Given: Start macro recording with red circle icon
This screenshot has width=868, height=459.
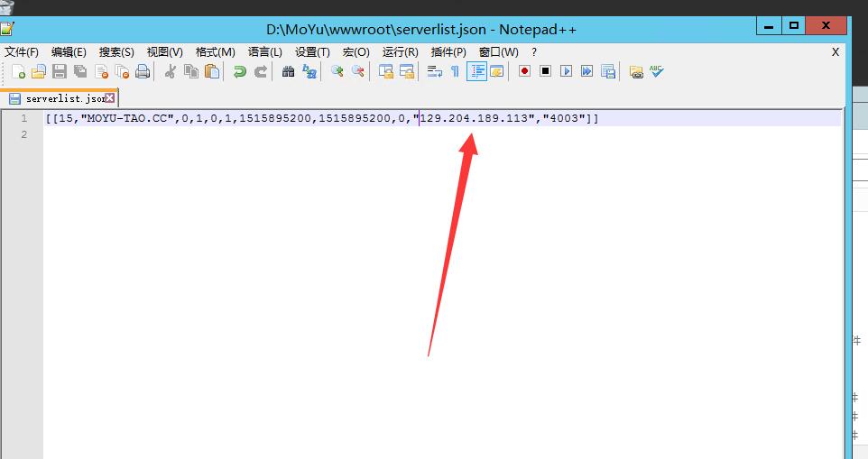Looking at the screenshot, I should click(524, 71).
